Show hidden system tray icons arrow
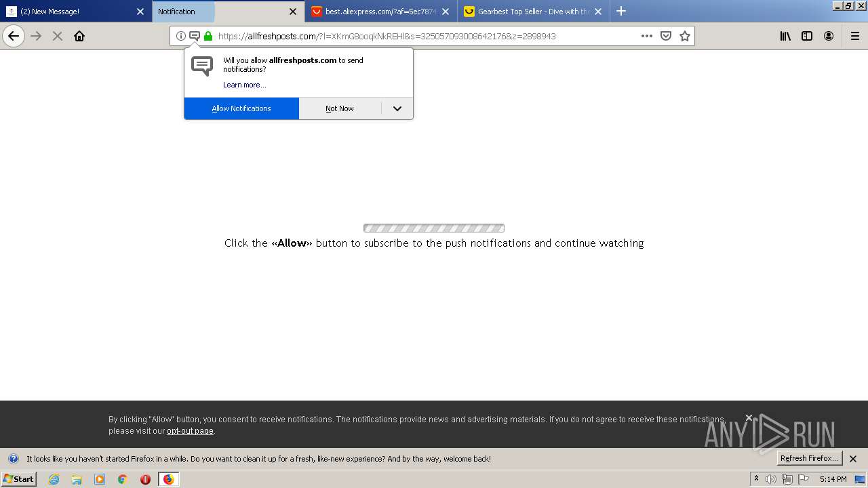Image resolution: width=868 pixels, height=488 pixels. [x=756, y=479]
